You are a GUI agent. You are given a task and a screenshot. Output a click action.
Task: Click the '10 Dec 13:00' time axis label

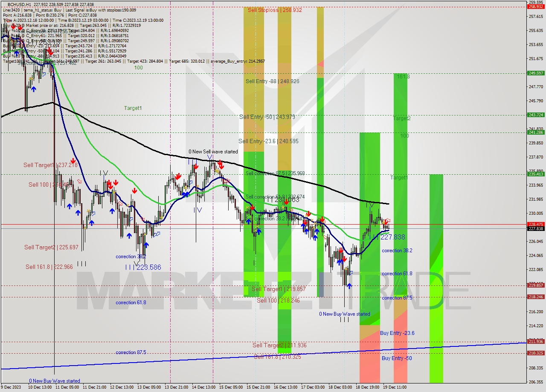pyautogui.click(x=39, y=387)
